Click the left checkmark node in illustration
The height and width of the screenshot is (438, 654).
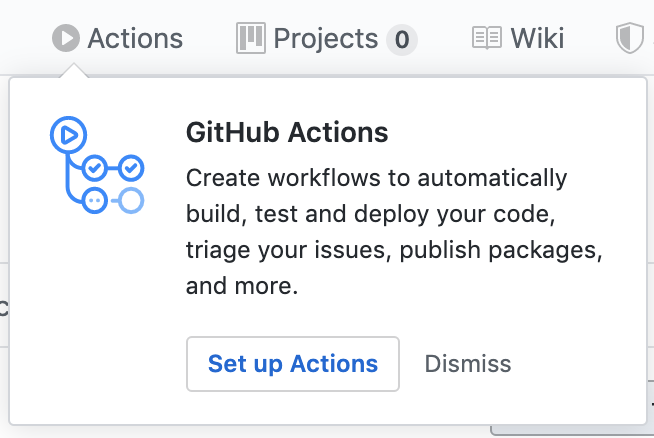point(95,167)
